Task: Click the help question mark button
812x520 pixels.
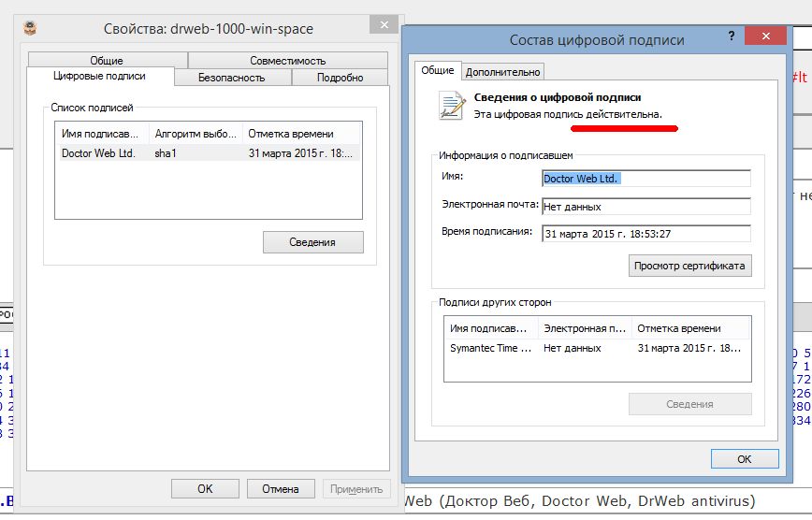Action: point(731,38)
